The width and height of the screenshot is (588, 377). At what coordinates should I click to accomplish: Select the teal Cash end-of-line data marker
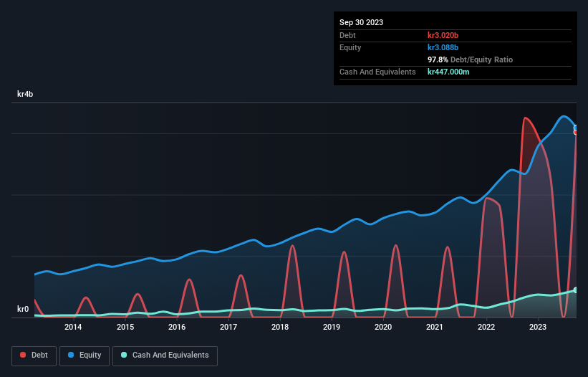(x=576, y=290)
